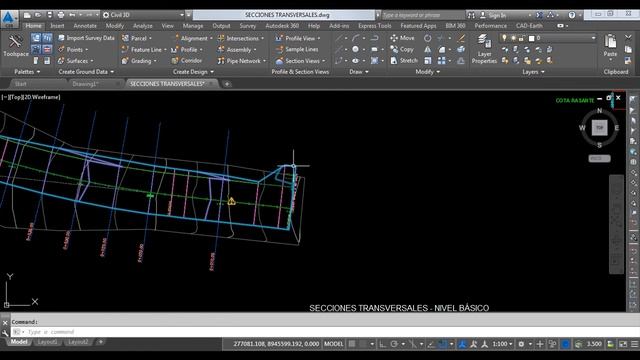640x360 pixels.
Task: Click the layer 0 color swatch
Action: point(531,38)
